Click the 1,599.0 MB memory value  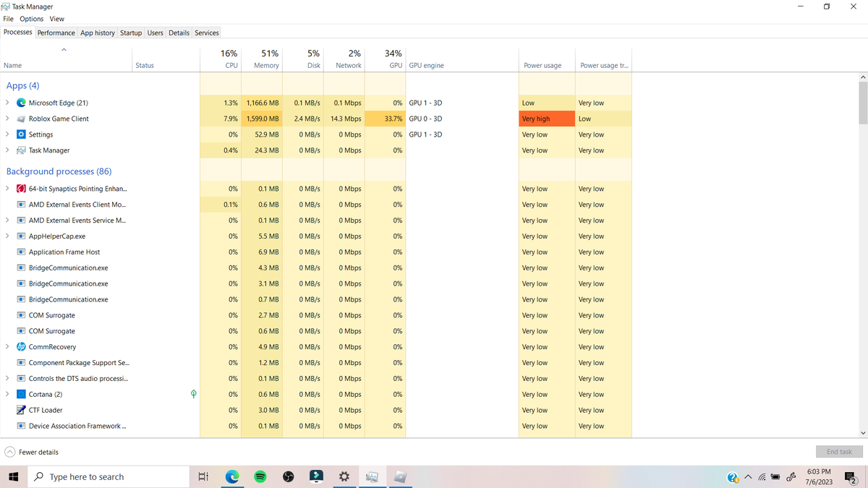[x=262, y=119]
